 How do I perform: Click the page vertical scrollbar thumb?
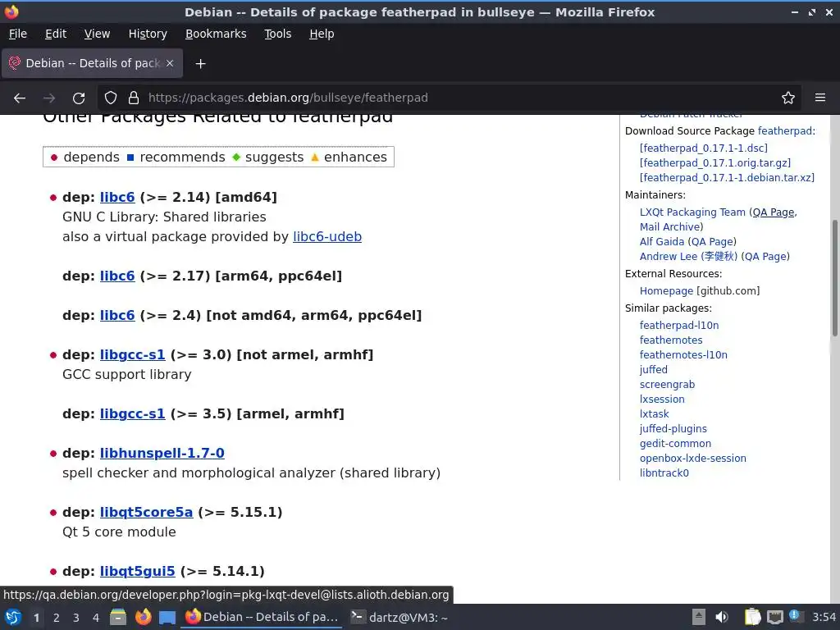click(834, 278)
